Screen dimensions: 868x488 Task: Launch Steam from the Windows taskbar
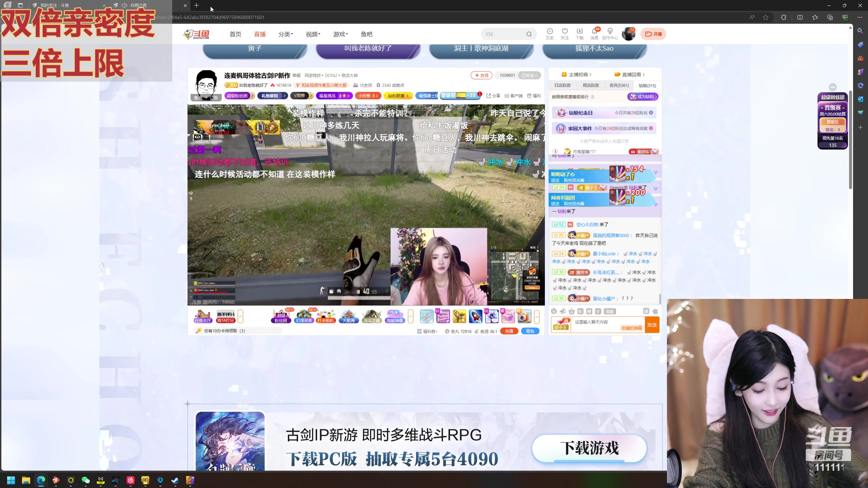pyautogui.click(x=175, y=480)
